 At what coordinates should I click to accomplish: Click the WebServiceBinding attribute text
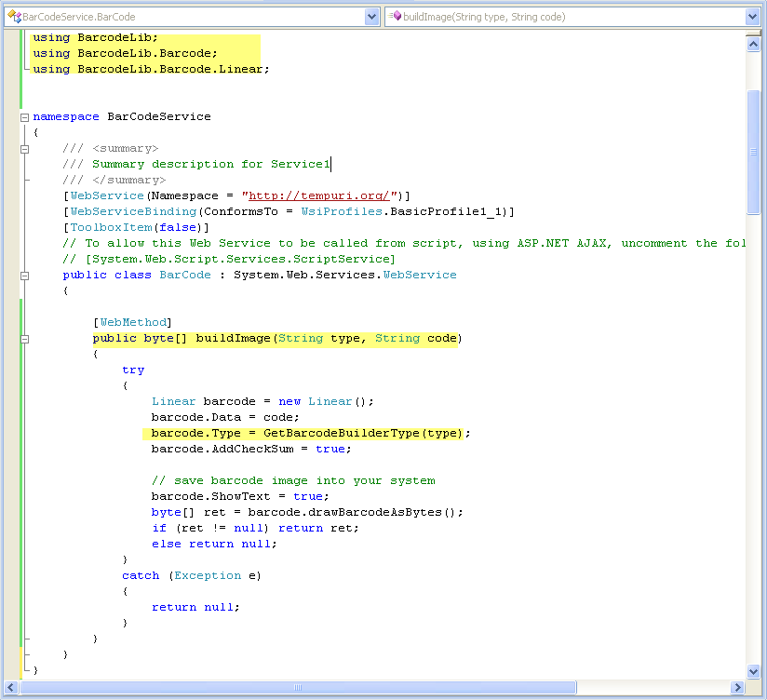tap(133, 211)
